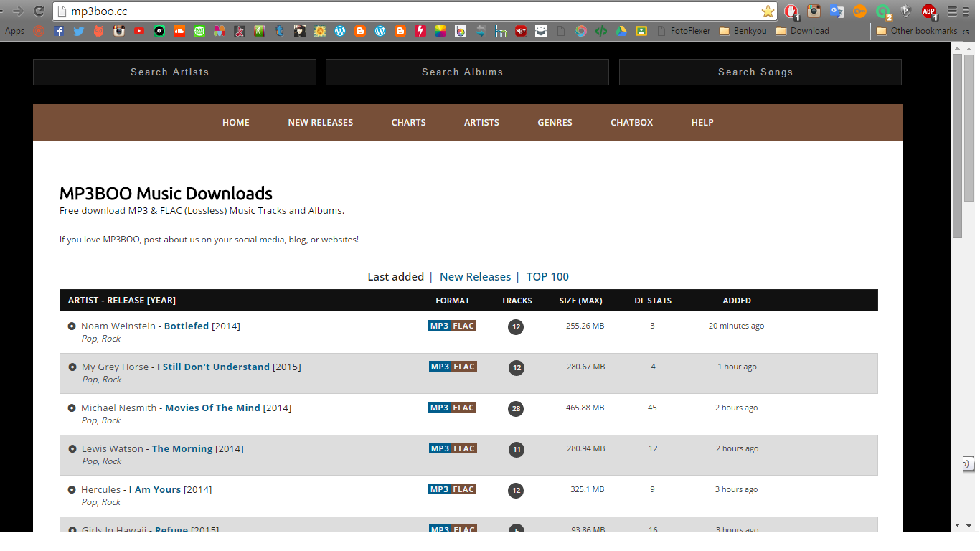Click the MP3 FLAC badge for Bottlefed

453,326
